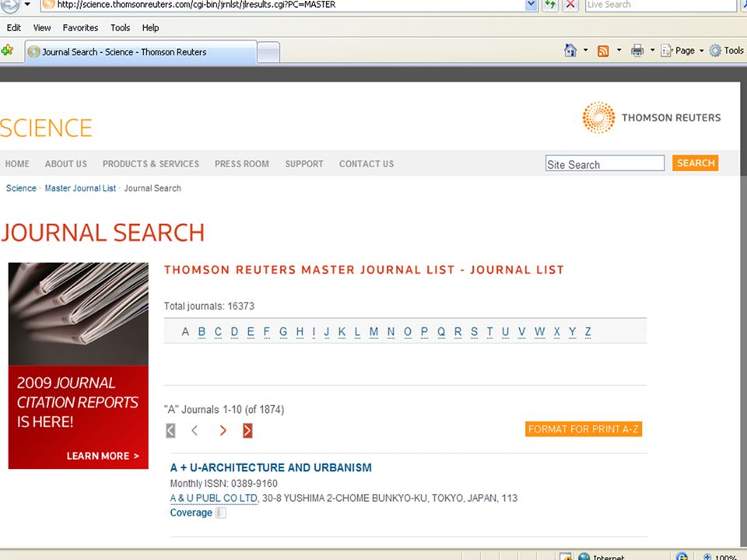
Task: Click the Science breadcrumb link
Action: pyautogui.click(x=21, y=188)
